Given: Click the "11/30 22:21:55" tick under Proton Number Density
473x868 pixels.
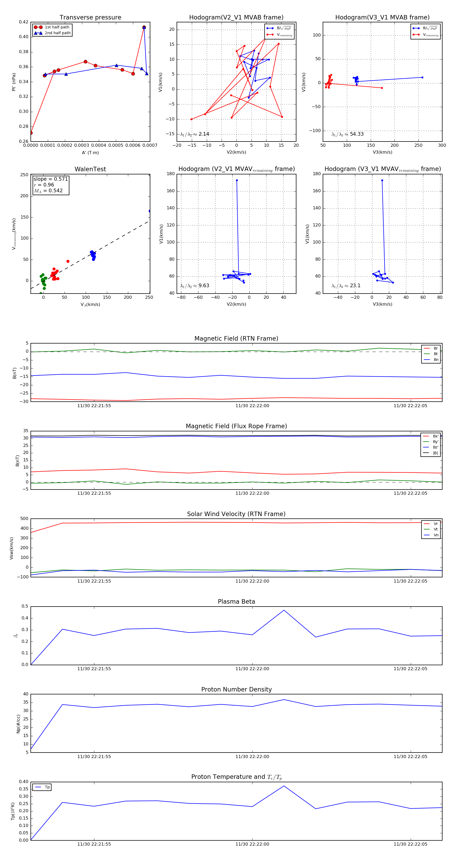Looking at the screenshot, I should (94, 756).
